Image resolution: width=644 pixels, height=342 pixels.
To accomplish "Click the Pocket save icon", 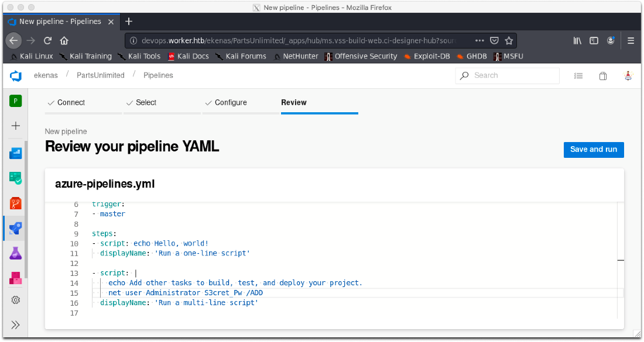I will pyautogui.click(x=495, y=40).
